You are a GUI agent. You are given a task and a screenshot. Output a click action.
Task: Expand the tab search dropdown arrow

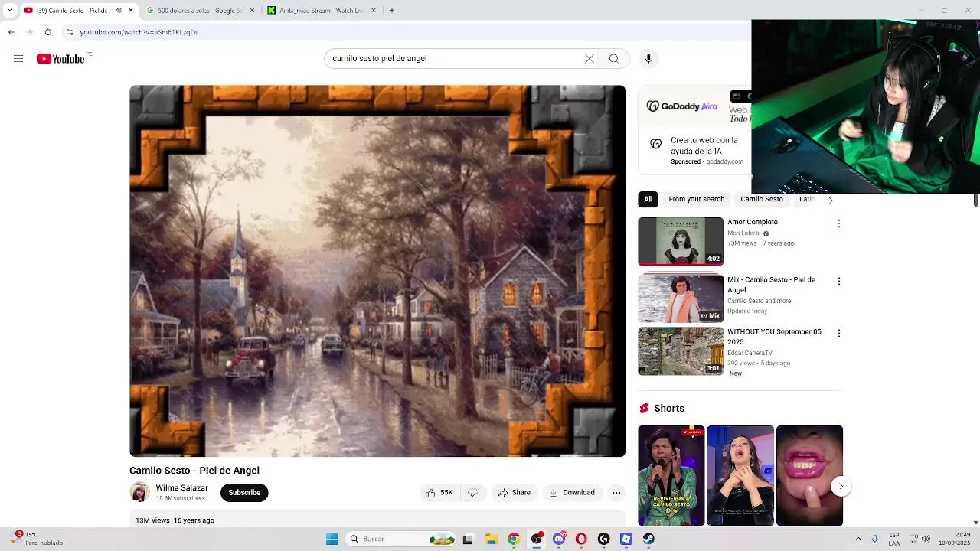click(10, 11)
